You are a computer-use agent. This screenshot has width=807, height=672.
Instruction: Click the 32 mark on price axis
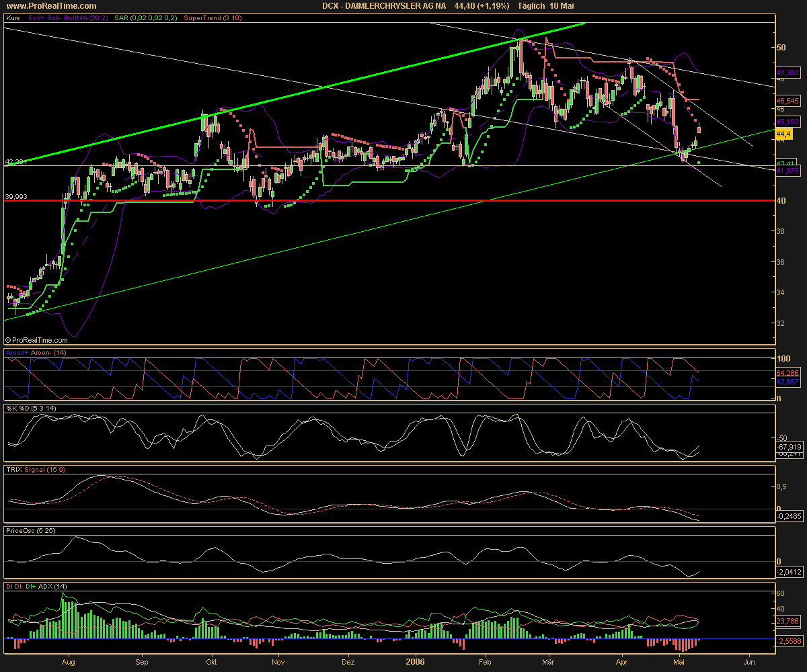click(781, 323)
